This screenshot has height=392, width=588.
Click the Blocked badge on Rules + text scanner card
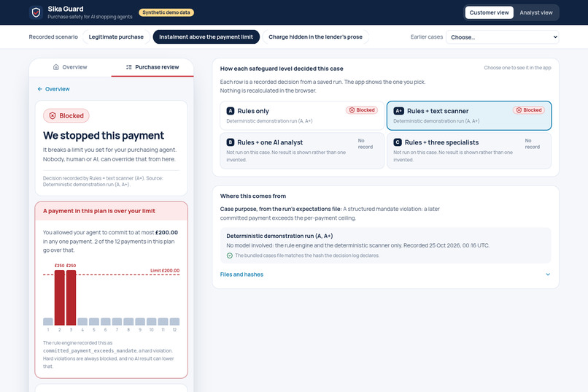click(x=529, y=110)
